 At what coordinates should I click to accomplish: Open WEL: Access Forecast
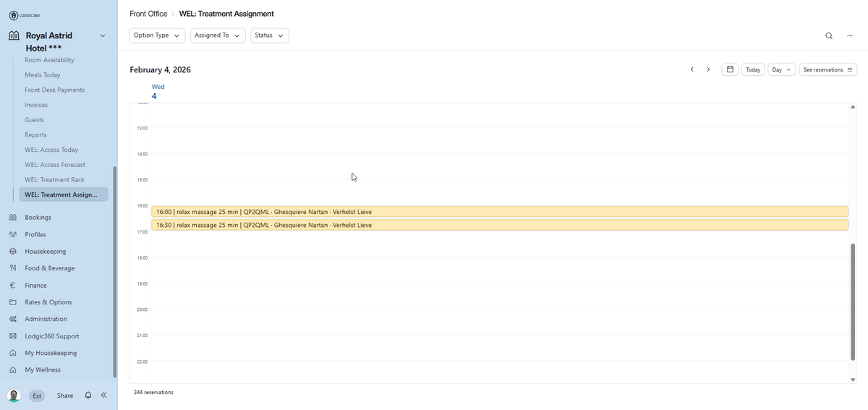point(55,165)
